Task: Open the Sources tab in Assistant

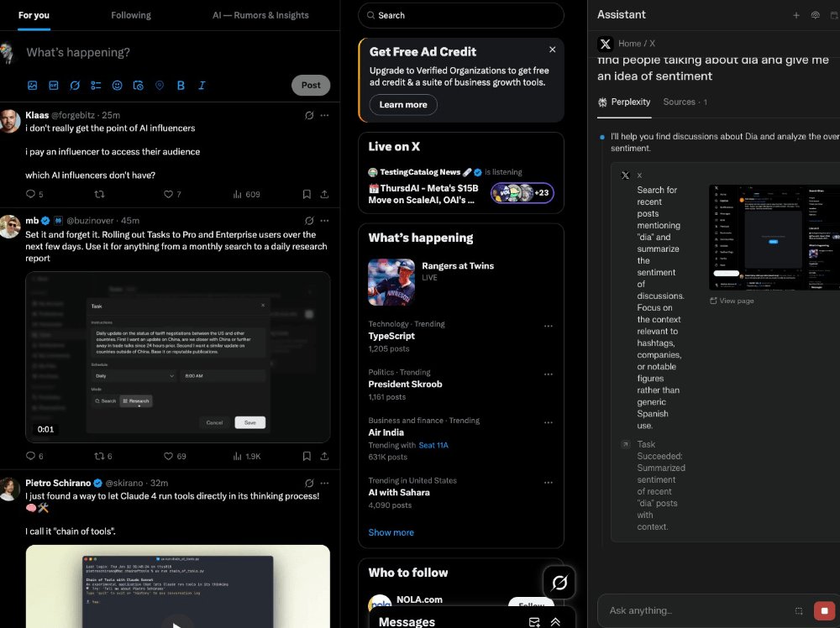Action: coord(685,102)
